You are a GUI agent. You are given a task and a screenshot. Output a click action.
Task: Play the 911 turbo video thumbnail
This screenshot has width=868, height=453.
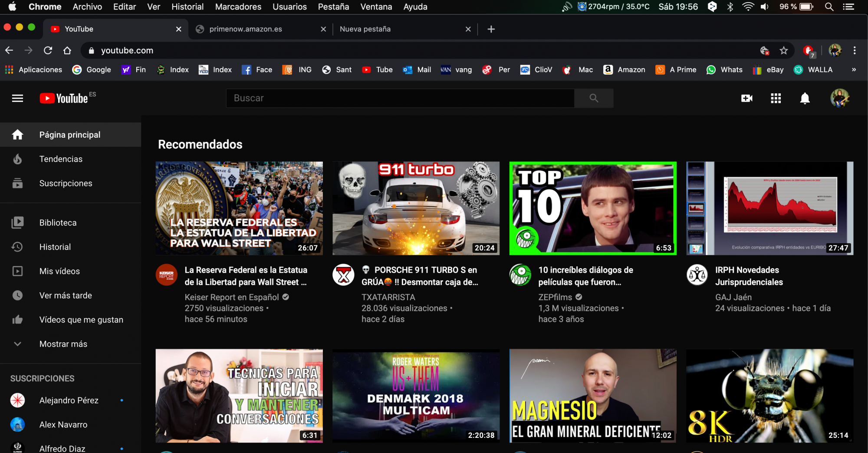point(416,208)
